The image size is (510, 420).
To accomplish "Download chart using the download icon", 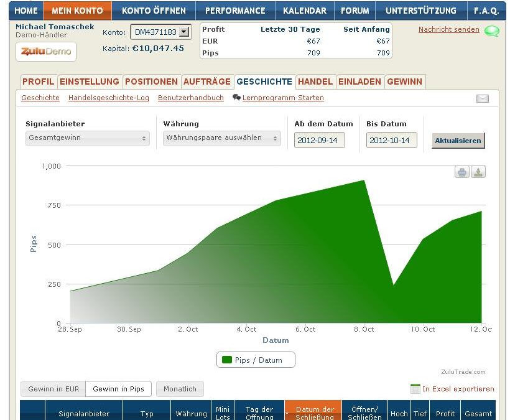I will pos(478,172).
